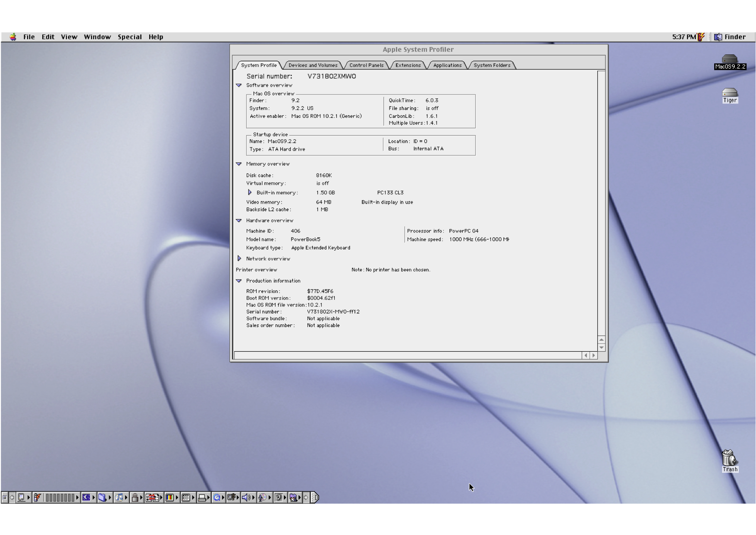Click the QuickTime version 6.0.3
The height and width of the screenshot is (535, 756).
(432, 101)
